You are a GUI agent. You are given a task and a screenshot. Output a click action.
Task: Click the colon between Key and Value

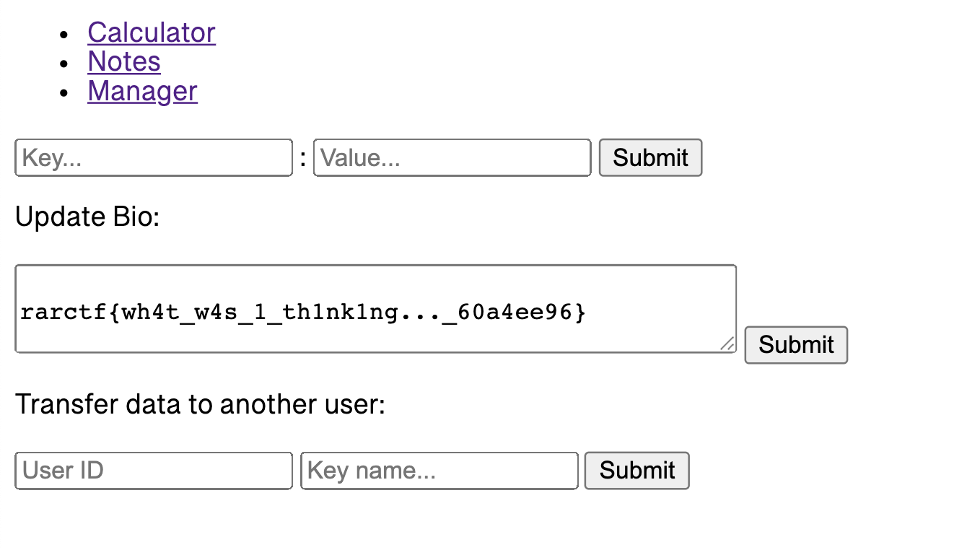(x=303, y=158)
